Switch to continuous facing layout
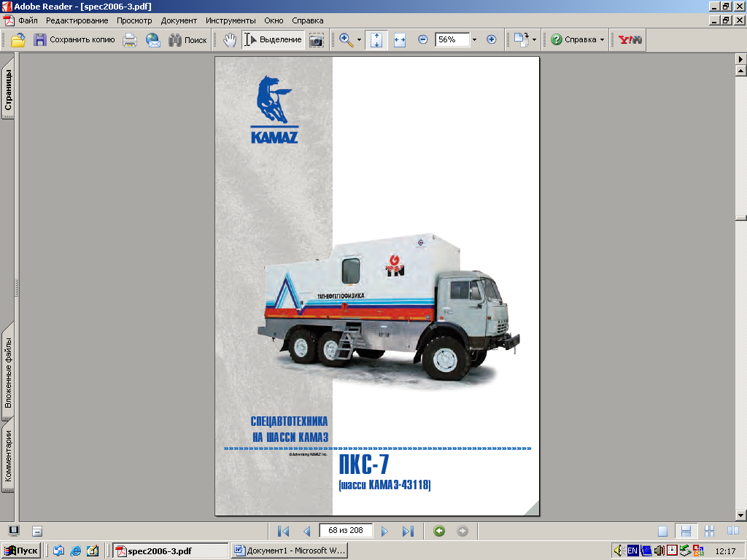Image resolution: width=747 pixels, height=560 pixels. pyautogui.click(x=709, y=531)
